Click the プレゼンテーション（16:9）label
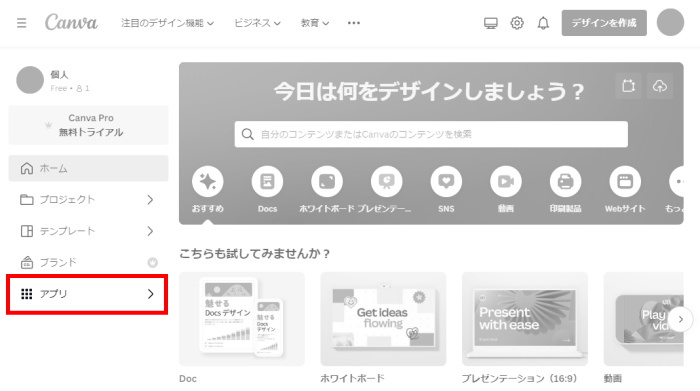The height and width of the screenshot is (391, 700). point(519,379)
